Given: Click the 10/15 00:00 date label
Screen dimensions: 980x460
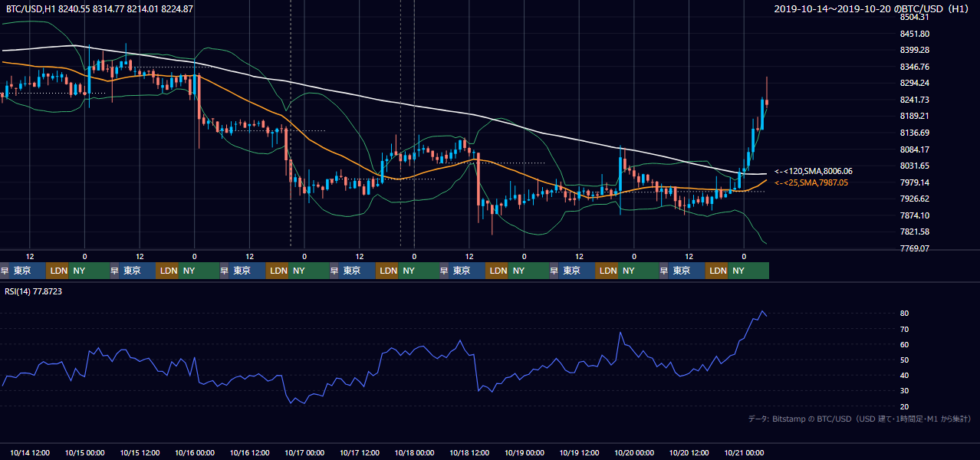Looking at the screenshot, I should pos(85,452).
